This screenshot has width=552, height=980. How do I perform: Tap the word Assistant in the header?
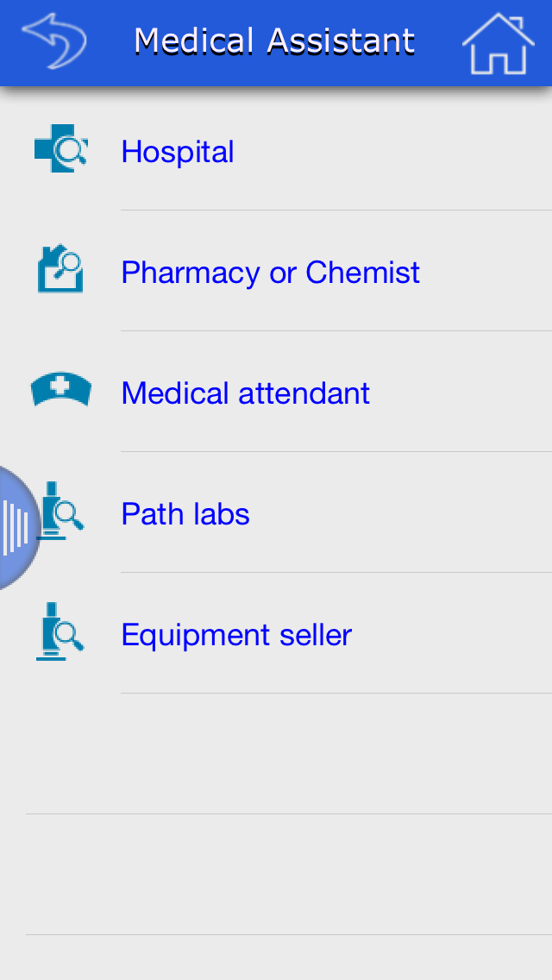(341, 41)
